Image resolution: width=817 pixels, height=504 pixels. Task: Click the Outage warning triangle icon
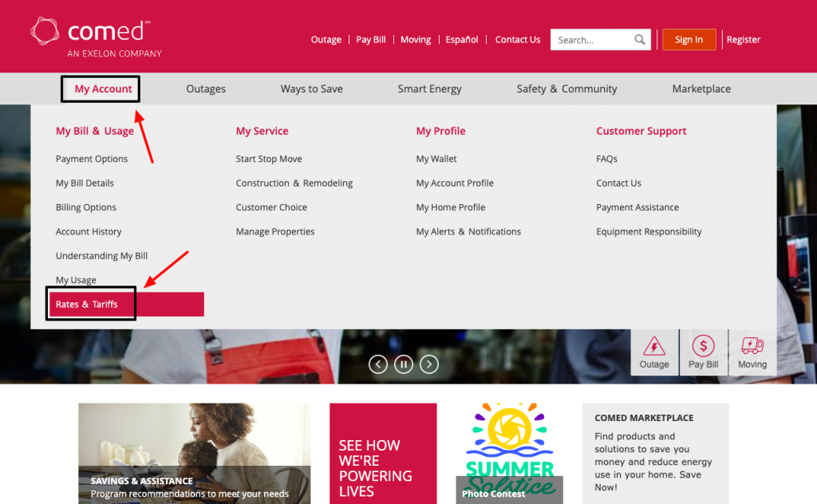654,347
